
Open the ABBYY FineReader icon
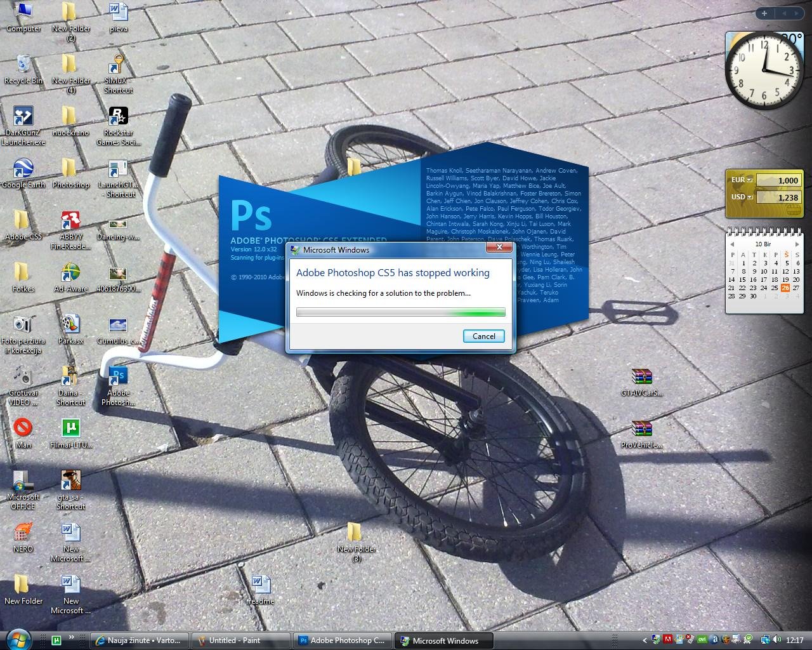click(70, 222)
